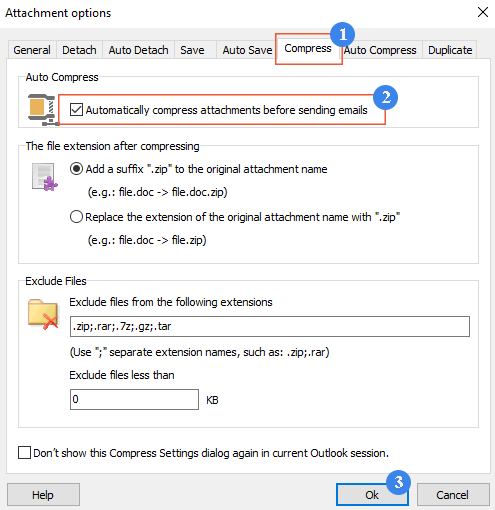Click the blue step 3 badge
Viewport: 495px width, 510px height.
398,482
